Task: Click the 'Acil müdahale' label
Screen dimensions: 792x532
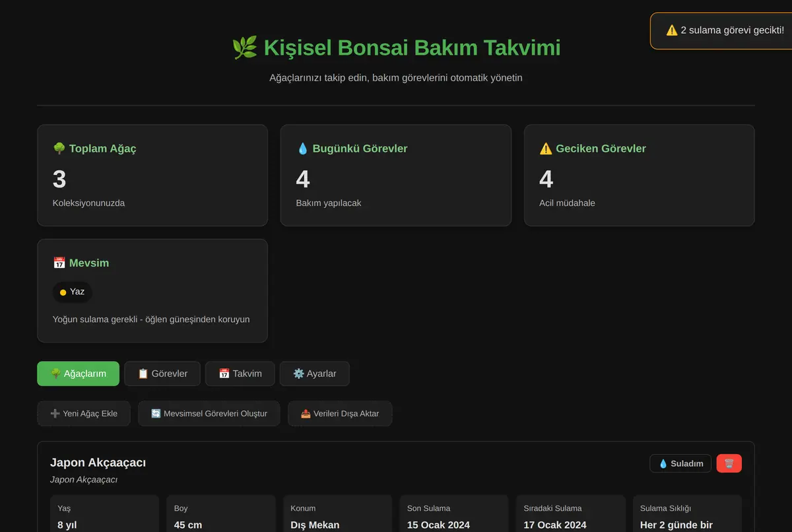Action: click(x=567, y=203)
